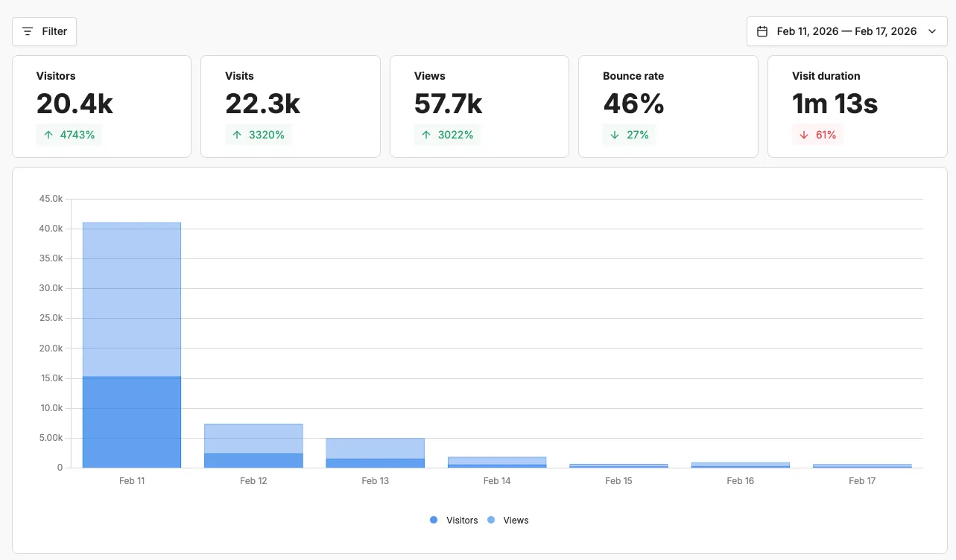Click the red down arrow on Visit duration card
Viewport: 956px width, 560px height.
coord(805,135)
